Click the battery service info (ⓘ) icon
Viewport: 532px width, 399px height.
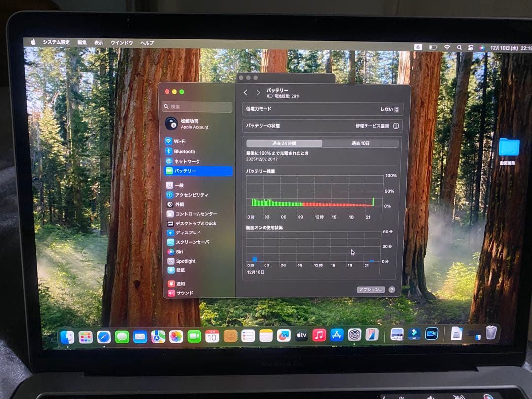(x=397, y=126)
